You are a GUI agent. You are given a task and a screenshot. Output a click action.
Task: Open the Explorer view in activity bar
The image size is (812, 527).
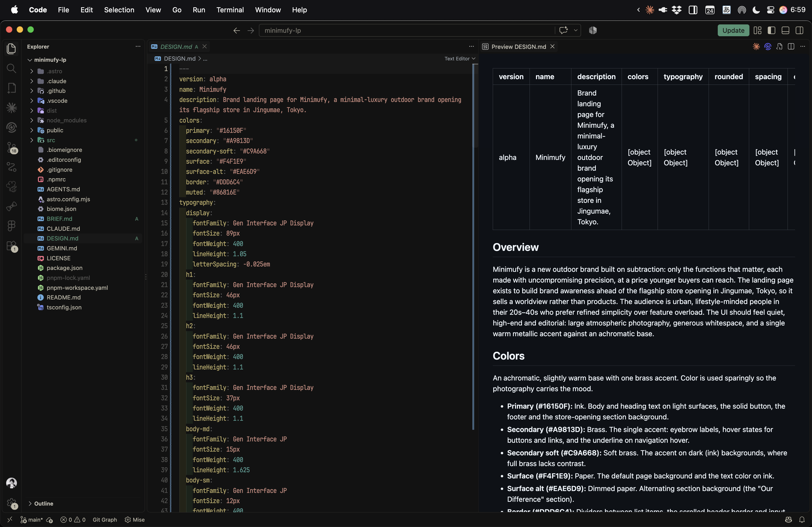pos(11,49)
